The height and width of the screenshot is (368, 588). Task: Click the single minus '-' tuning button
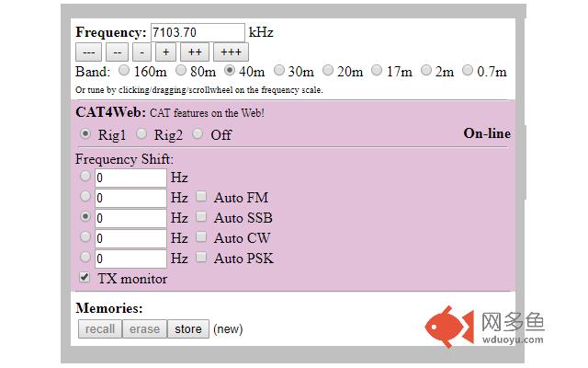pyautogui.click(x=141, y=52)
